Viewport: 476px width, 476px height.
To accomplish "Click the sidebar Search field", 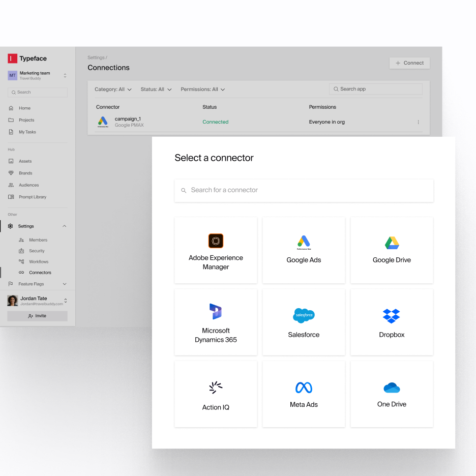I will [37, 92].
